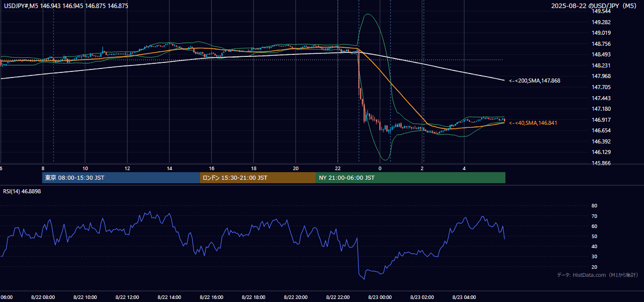Click RSI axis level 70

click(594, 216)
